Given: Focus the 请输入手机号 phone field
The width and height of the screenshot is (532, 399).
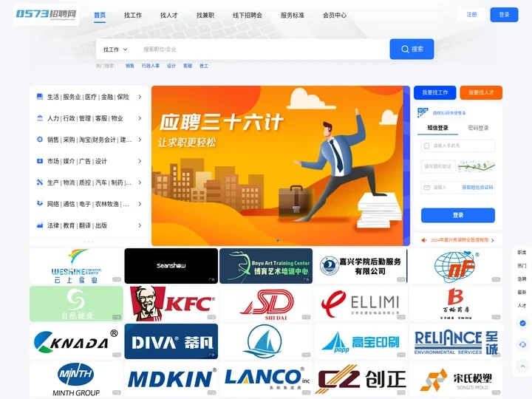Looking at the screenshot, I should [458, 146].
